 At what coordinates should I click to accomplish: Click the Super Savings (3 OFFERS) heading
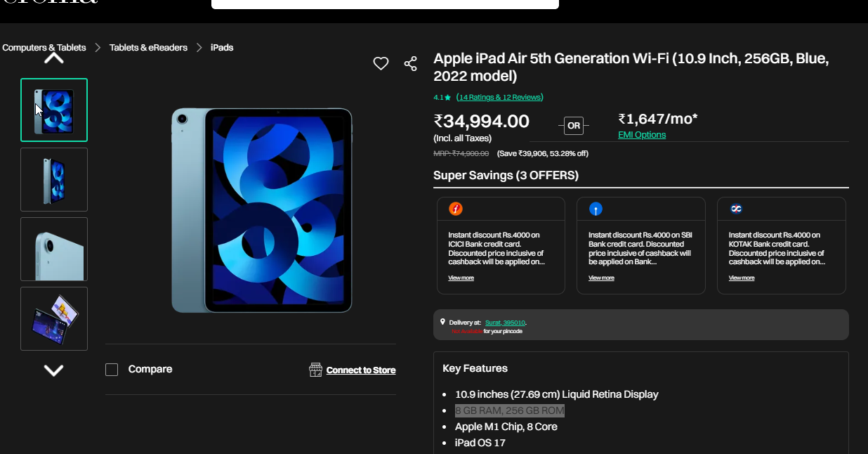pos(506,176)
